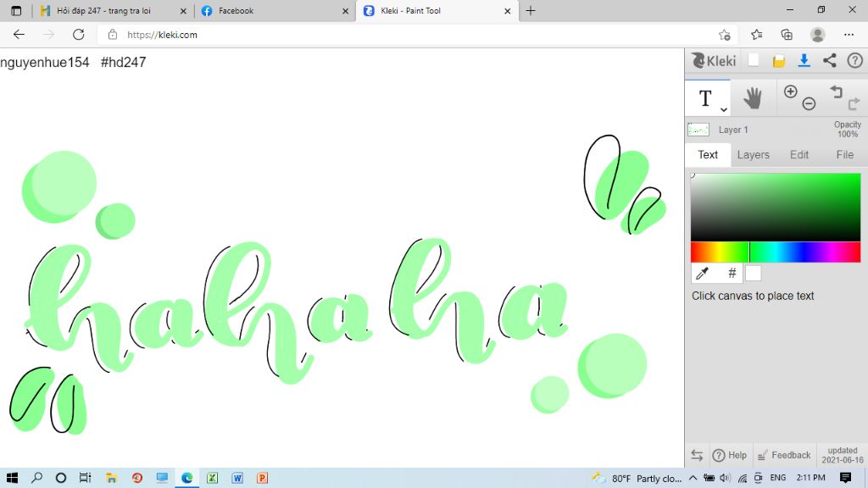Viewport: 868px width, 488px height.
Task: Click the ENG language indicator
Action: [x=778, y=478]
